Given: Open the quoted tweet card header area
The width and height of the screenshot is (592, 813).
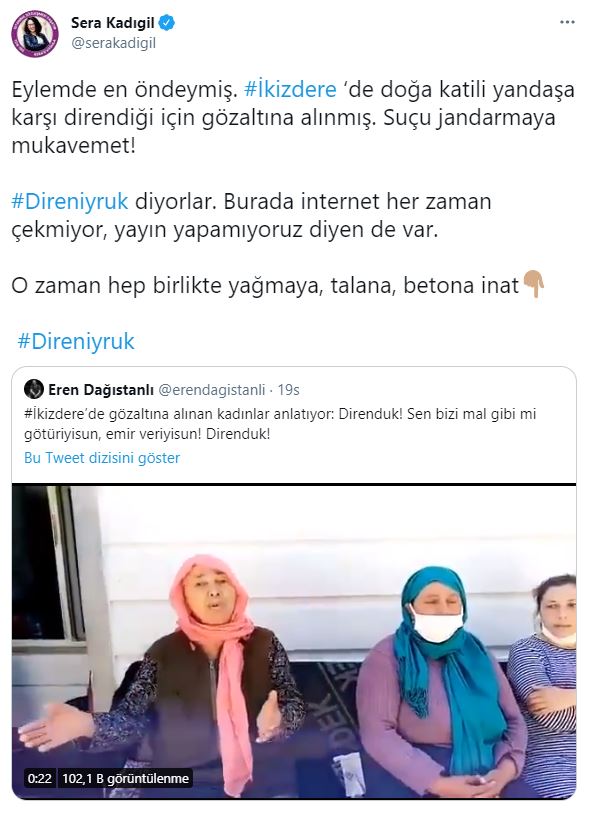Looking at the screenshot, I should pos(294,389).
